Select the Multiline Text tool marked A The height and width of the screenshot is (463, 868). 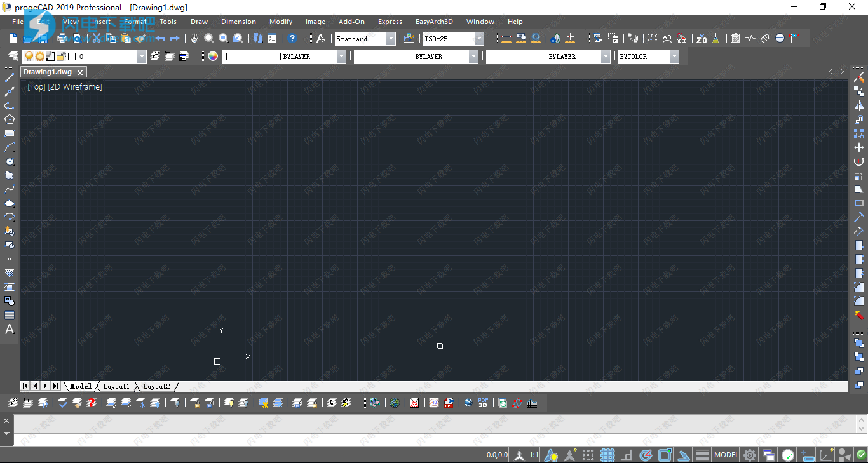(x=10, y=329)
